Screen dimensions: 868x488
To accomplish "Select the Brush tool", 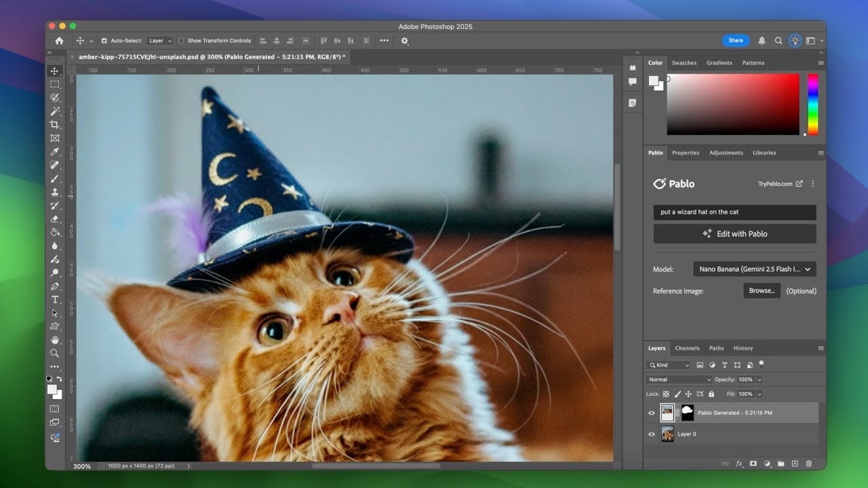I will 56,178.
